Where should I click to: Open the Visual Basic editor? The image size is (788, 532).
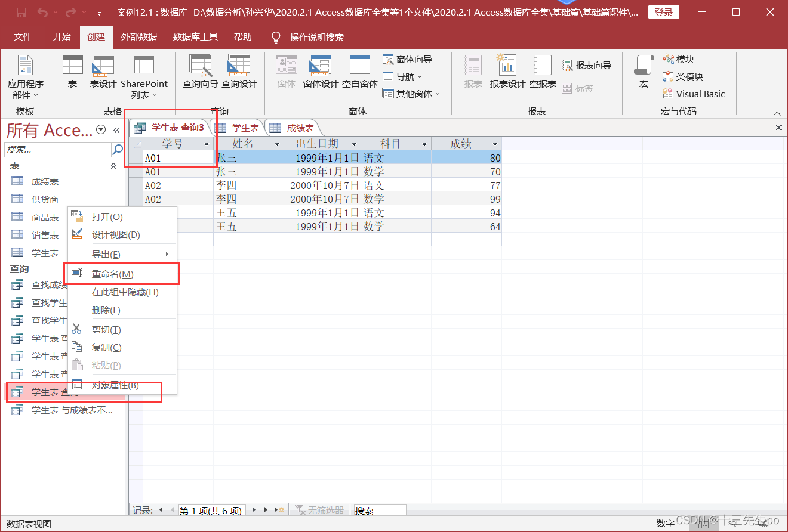[x=694, y=94]
